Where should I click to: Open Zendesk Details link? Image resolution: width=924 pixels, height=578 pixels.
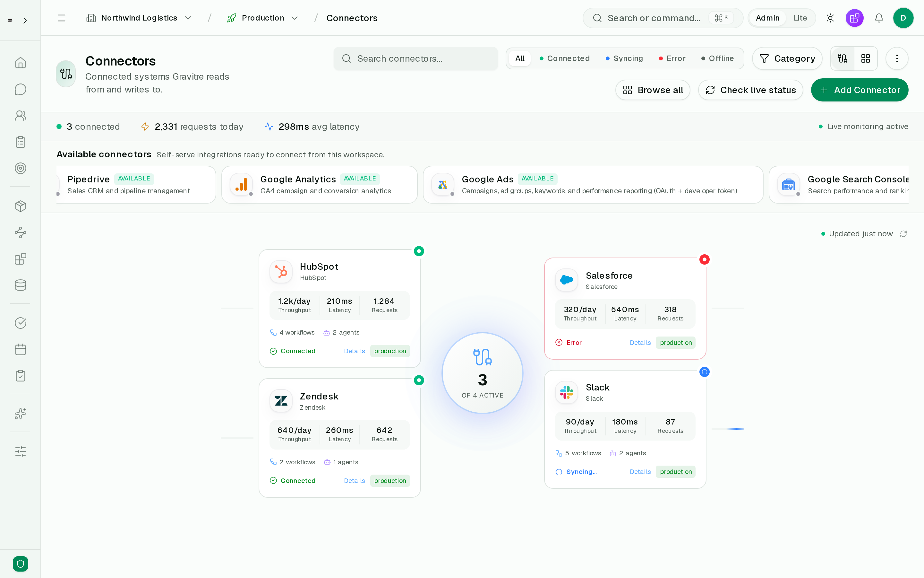pyautogui.click(x=354, y=480)
